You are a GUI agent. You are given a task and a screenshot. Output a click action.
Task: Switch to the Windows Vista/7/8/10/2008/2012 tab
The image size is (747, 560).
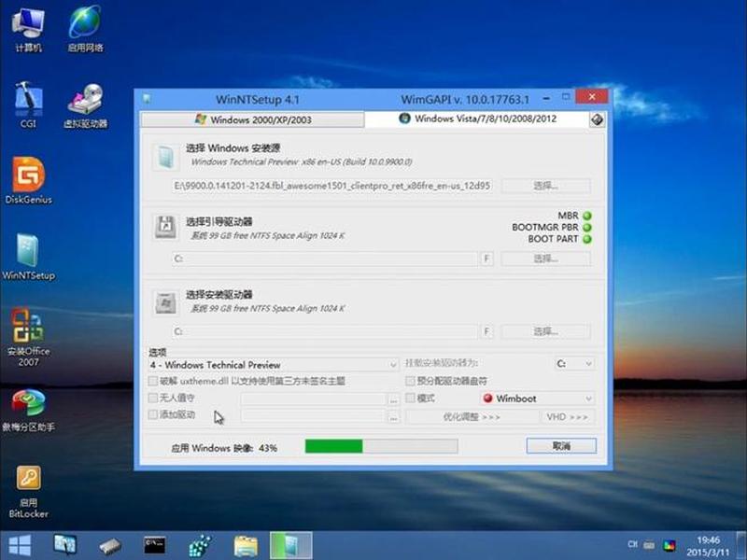coord(477,119)
